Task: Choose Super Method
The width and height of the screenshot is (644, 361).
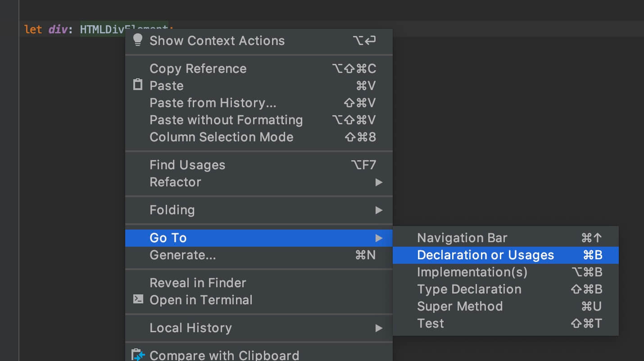Action: pos(506,306)
